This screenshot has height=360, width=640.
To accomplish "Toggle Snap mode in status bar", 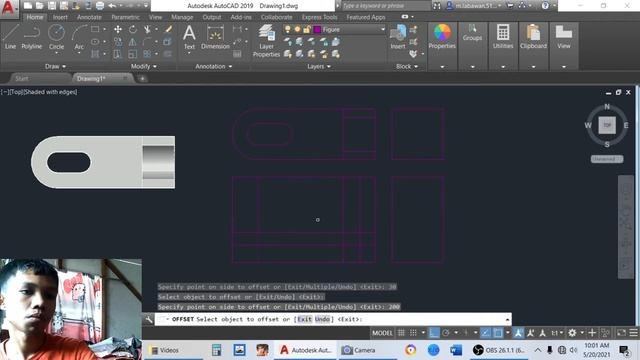I will point(413,333).
